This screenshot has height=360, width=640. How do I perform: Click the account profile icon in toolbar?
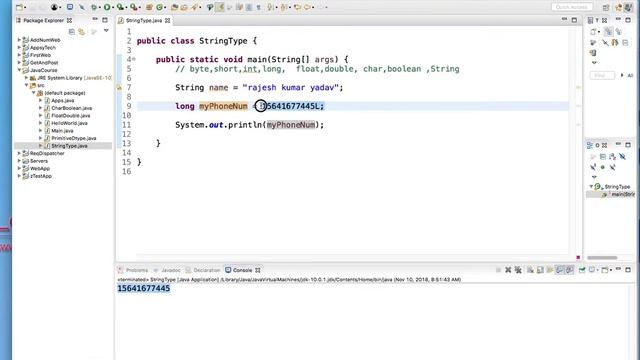[x=54, y=7]
